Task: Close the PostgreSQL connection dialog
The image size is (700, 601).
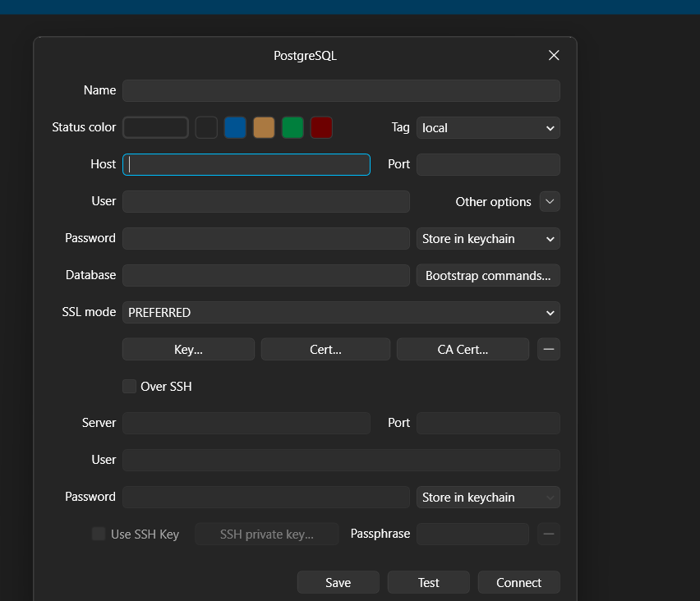Action: click(x=554, y=55)
